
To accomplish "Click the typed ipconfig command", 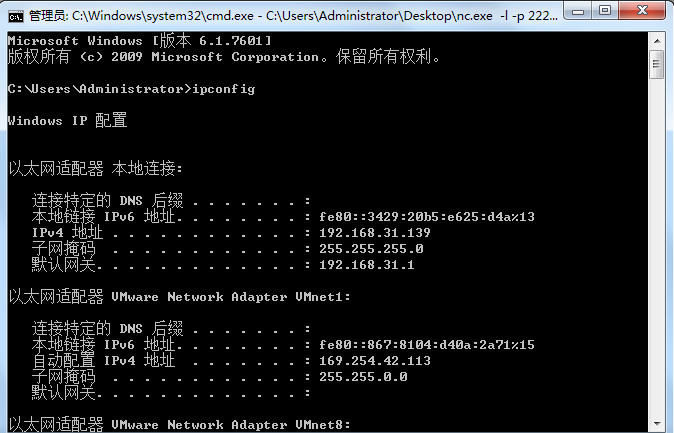I will click(222, 89).
